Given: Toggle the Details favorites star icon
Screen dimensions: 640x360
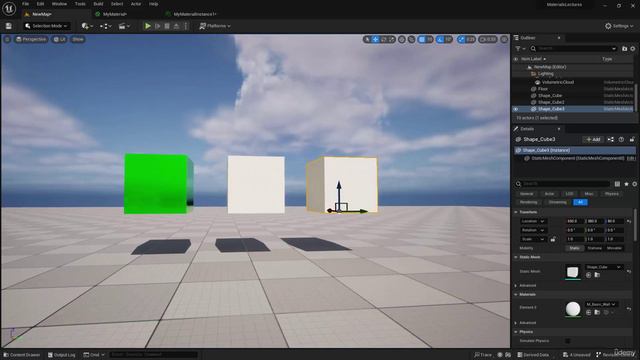Looking at the screenshot, I should point(627,184).
